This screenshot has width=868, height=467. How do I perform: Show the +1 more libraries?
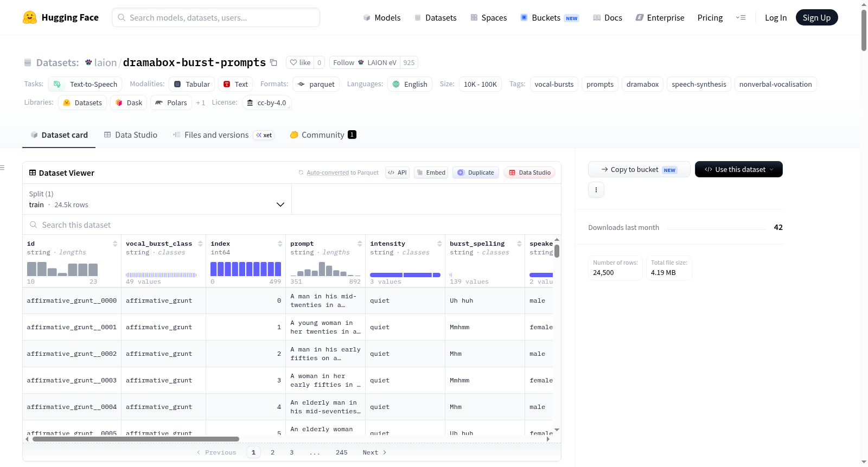pos(201,103)
